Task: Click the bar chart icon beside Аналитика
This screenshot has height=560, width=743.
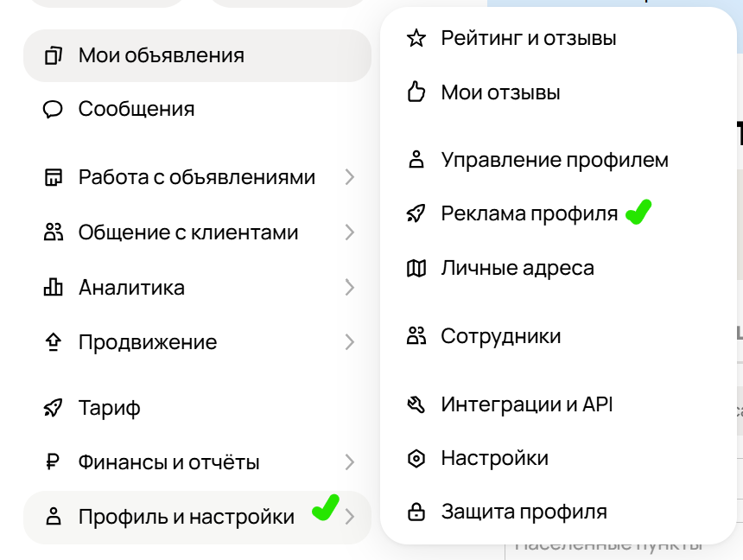Action: click(54, 288)
